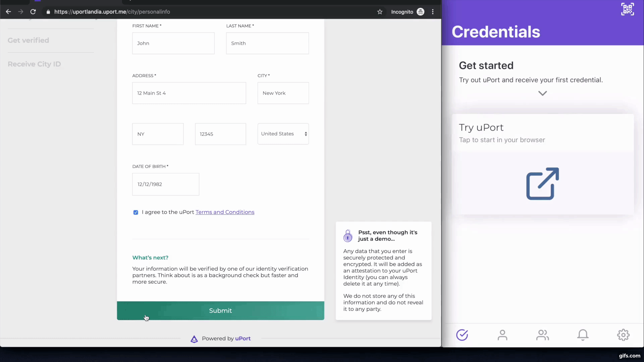
Task: Select the Credentials checkmark tab icon
Action: click(462, 335)
